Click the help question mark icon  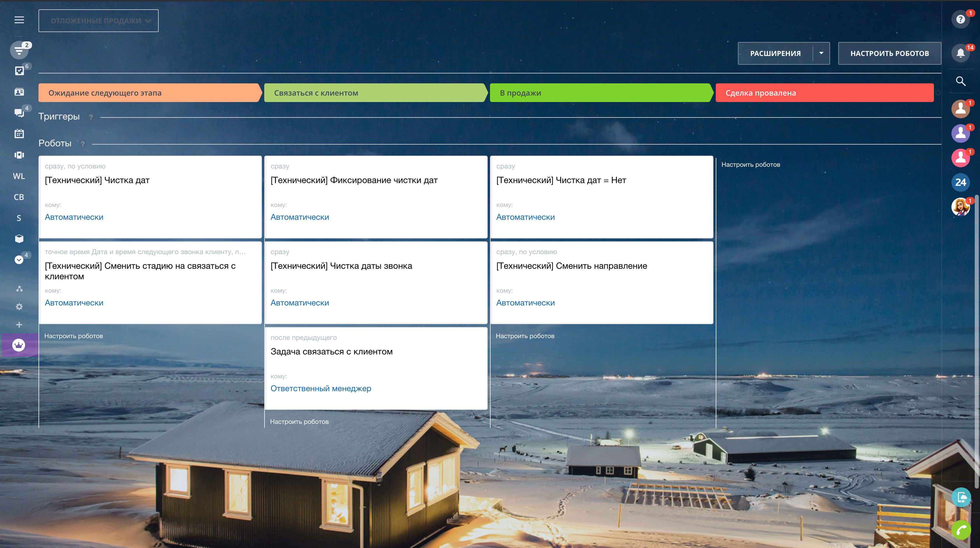[x=960, y=20]
